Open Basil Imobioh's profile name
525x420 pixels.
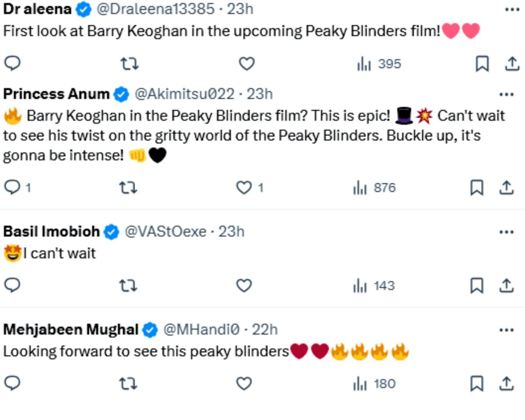[51, 231]
